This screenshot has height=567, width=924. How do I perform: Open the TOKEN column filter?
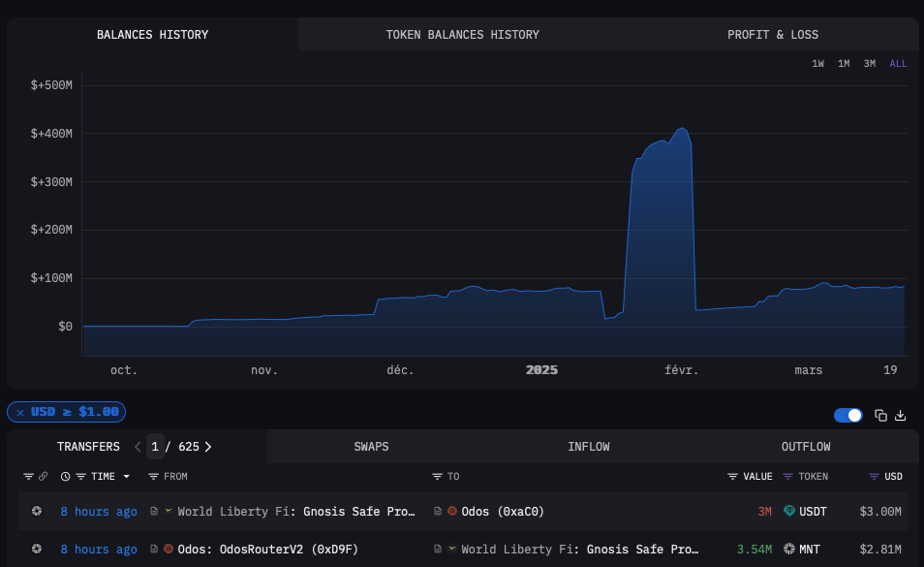(x=787, y=476)
